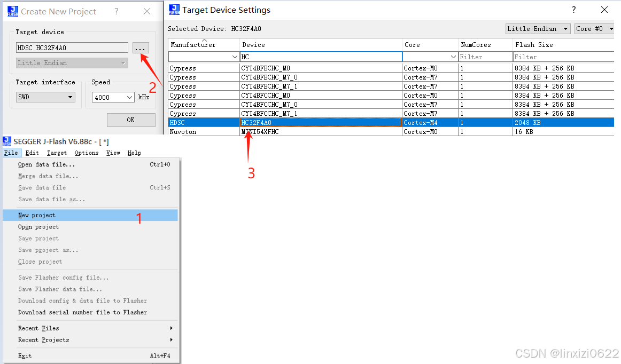This screenshot has height=364, width=621.
Task: Open the greyed Little Endian dropdown in Create New Project
Action: coord(72,63)
